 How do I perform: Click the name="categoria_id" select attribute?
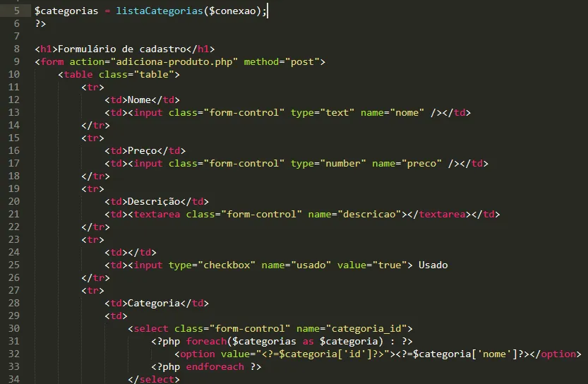354,329
